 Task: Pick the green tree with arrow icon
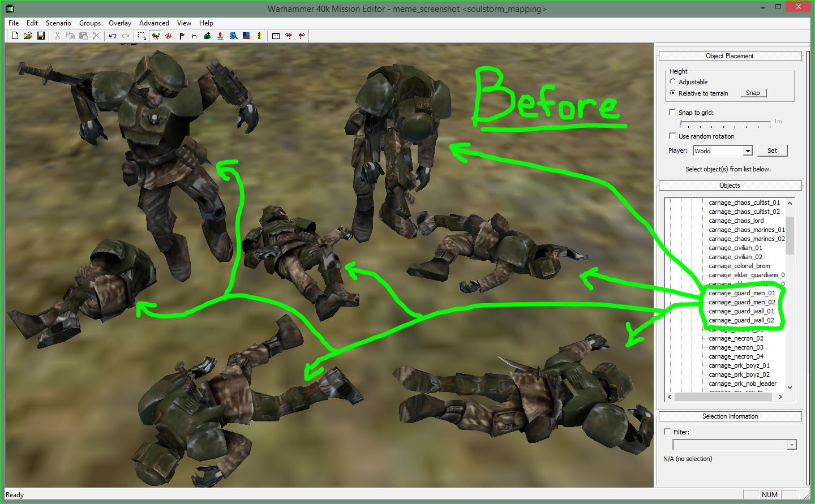[x=207, y=36]
